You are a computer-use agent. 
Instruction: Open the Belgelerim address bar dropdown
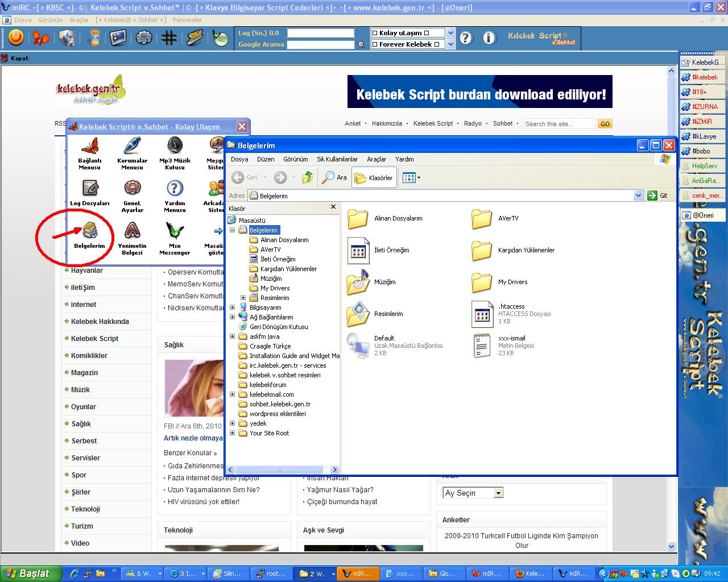(638, 196)
